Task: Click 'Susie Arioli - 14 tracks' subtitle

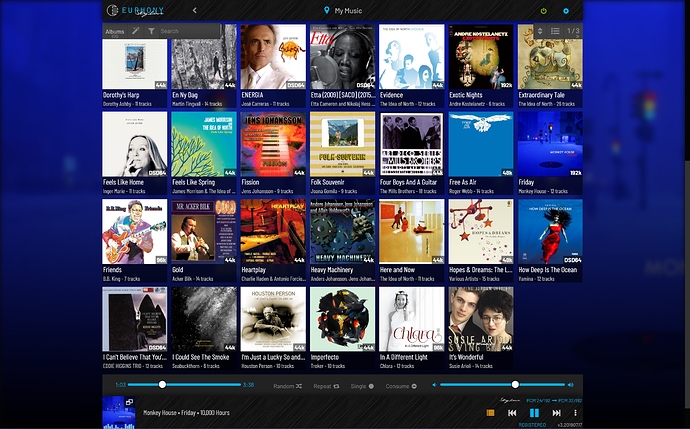Action: [x=471, y=366]
